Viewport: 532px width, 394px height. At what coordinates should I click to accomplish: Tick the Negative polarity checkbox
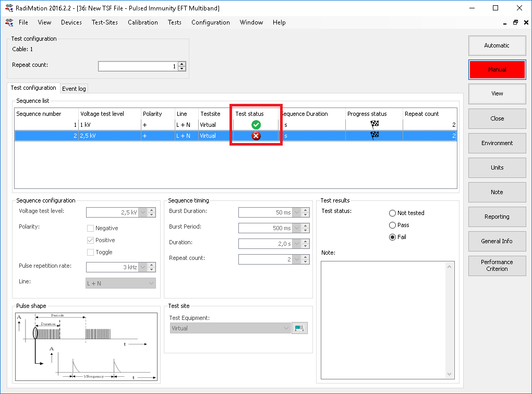point(90,228)
